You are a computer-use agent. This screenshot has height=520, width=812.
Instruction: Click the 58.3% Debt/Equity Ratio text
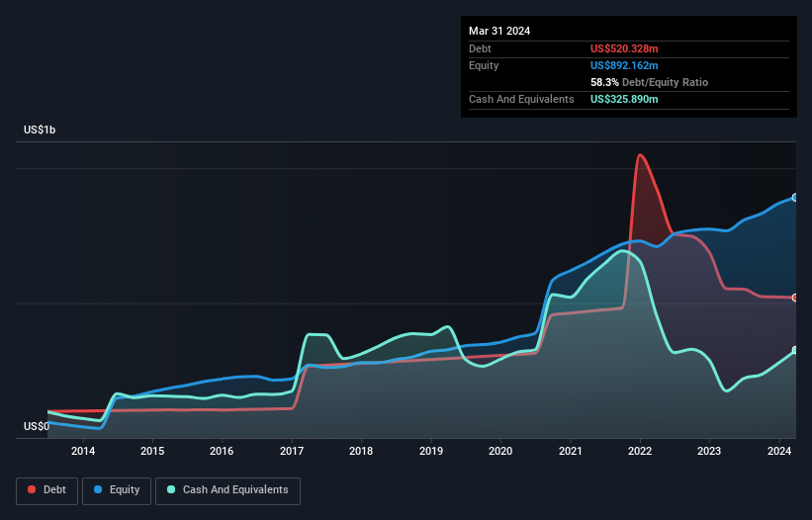(x=649, y=82)
